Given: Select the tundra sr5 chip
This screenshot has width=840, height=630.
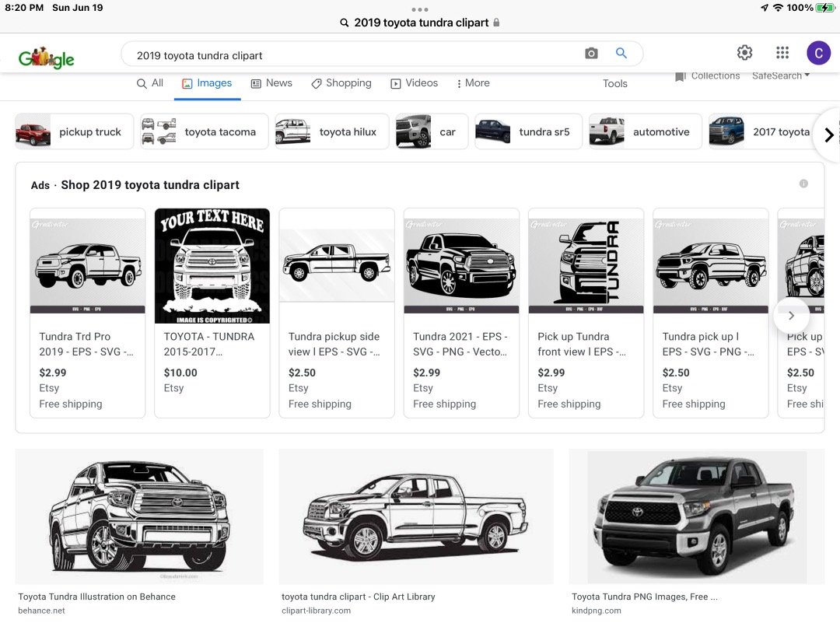Looking at the screenshot, I should 528,131.
